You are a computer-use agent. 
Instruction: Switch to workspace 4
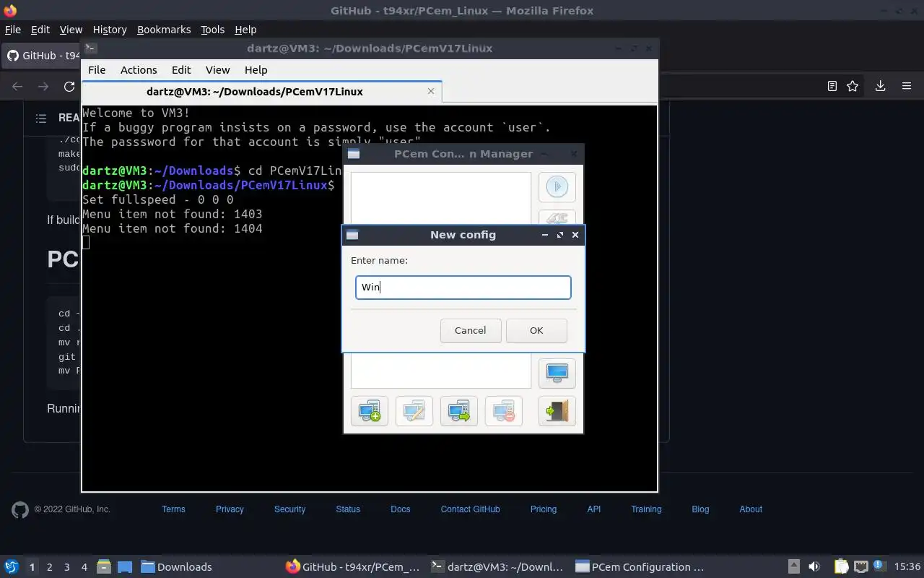pyautogui.click(x=84, y=567)
